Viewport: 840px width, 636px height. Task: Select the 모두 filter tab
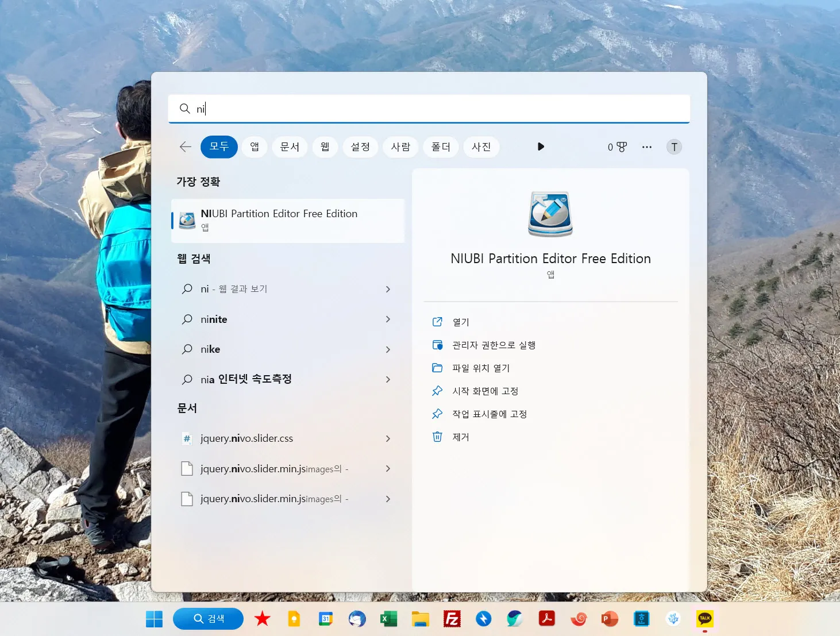point(219,147)
